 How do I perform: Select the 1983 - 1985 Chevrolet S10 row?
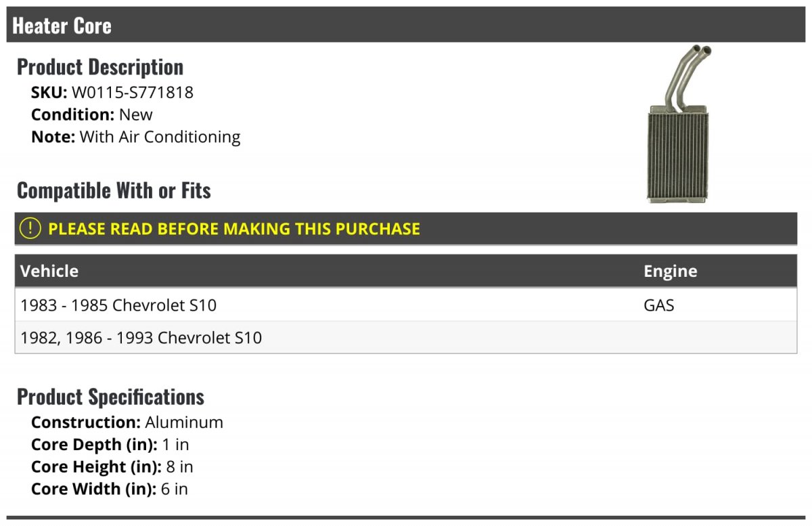(406, 305)
